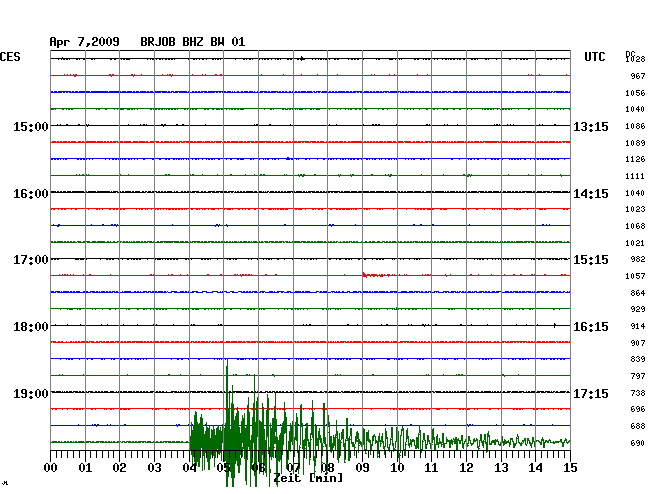
Task: Select the DC offset value '1089'
Action: click(635, 143)
